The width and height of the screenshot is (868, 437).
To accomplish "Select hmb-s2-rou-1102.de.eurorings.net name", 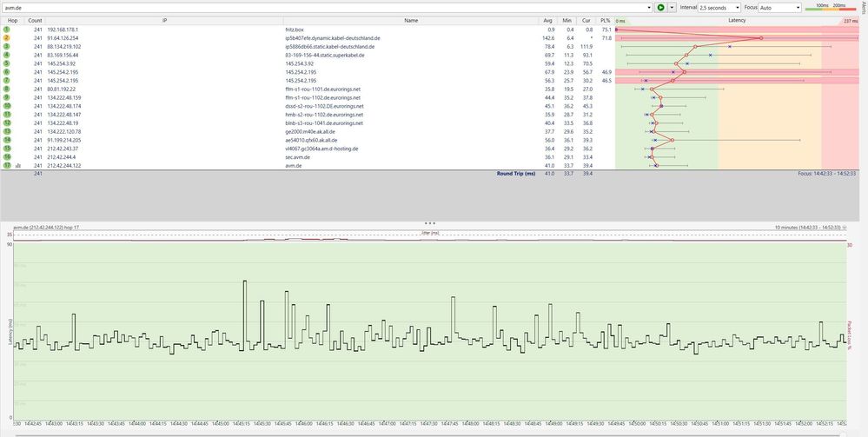I will click(x=324, y=115).
